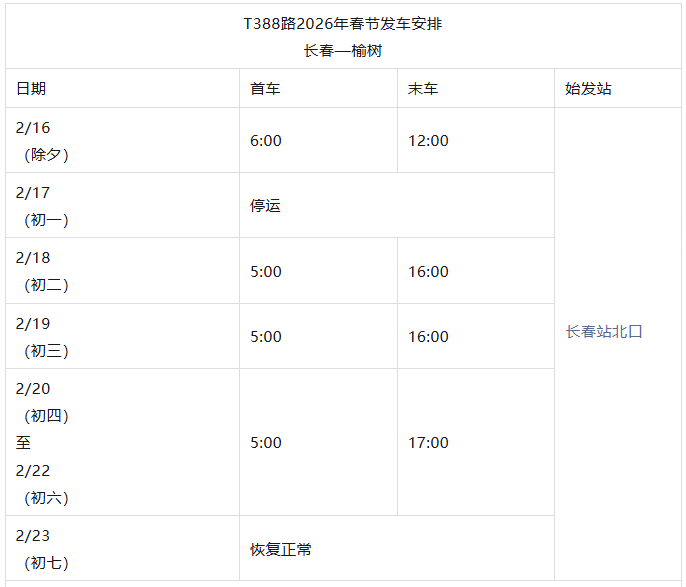Click the T388路2026年春节发车安排 table title
Image resolution: width=686 pixels, height=587 pixels.
point(343,24)
